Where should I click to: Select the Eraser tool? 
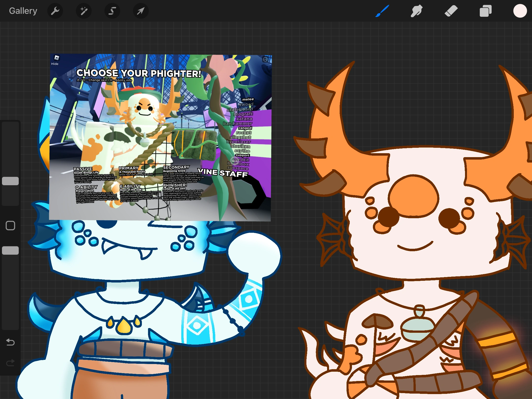(451, 11)
